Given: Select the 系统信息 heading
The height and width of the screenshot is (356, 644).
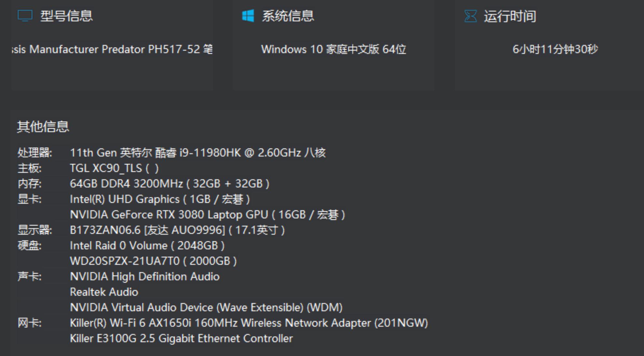Looking at the screenshot, I should pos(288,16).
